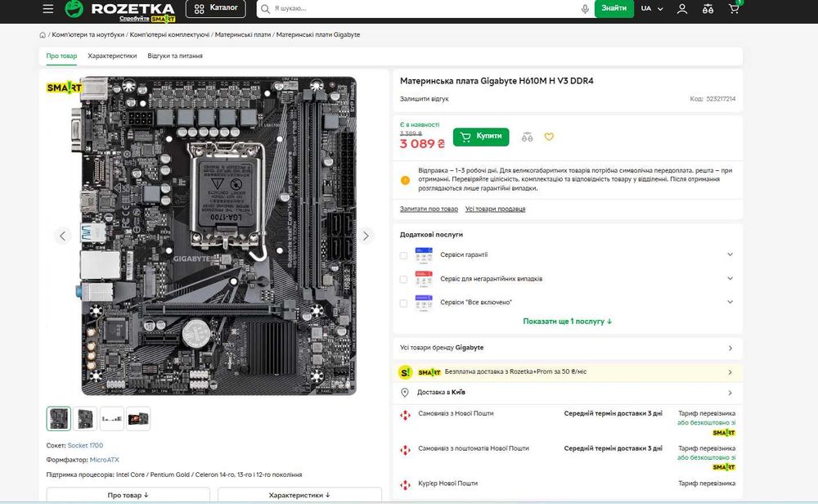This screenshot has width=818, height=504.
Task: Check the 'Сервіси гарантії' checkbox
Action: coord(403,255)
